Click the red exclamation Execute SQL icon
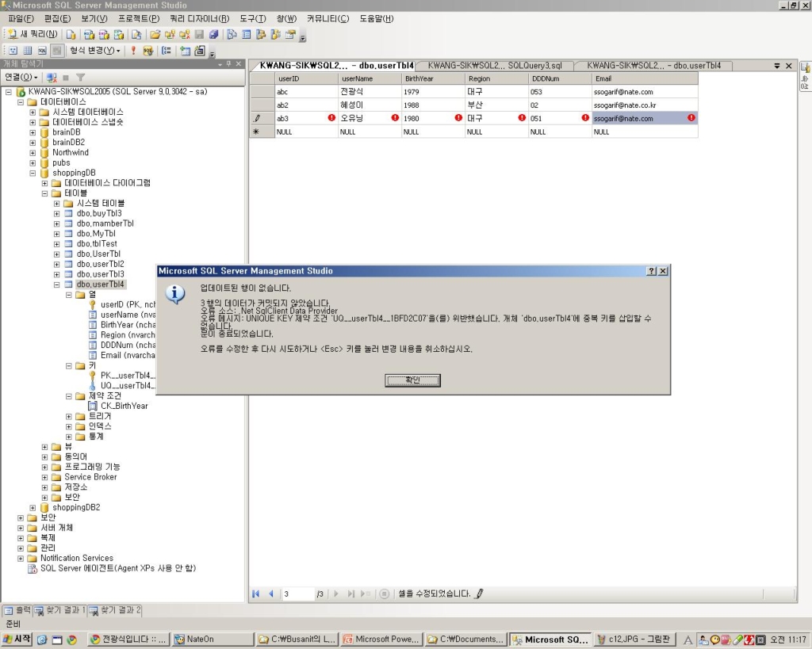Image resolution: width=812 pixels, height=649 pixels. (x=133, y=50)
